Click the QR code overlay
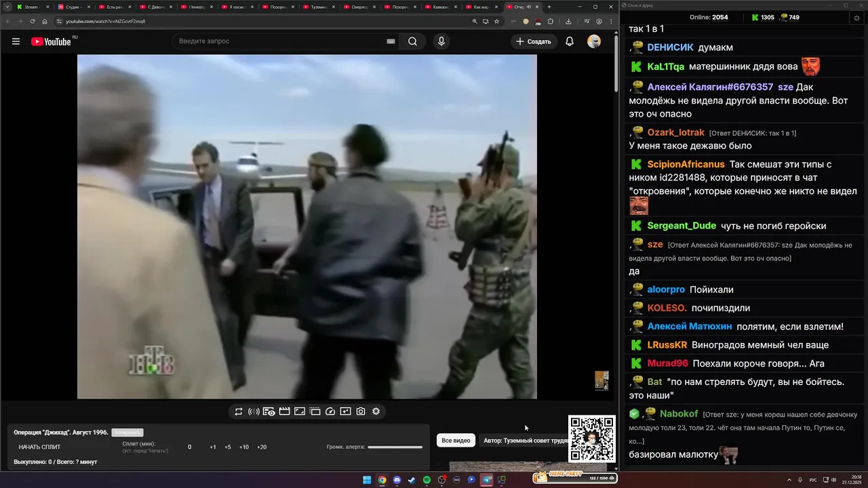Screen dimensions: 868x488 (592, 439)
